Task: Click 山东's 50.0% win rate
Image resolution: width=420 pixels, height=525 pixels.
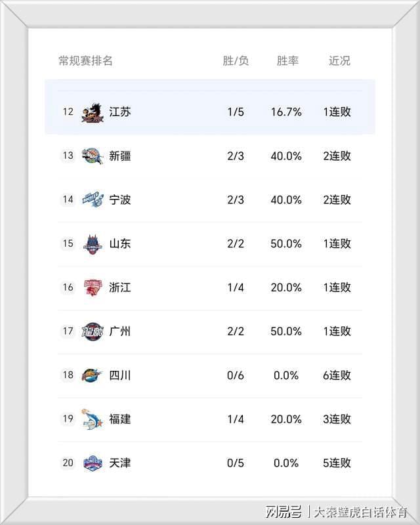Action: pyautogui.click(x=286, y=243)
